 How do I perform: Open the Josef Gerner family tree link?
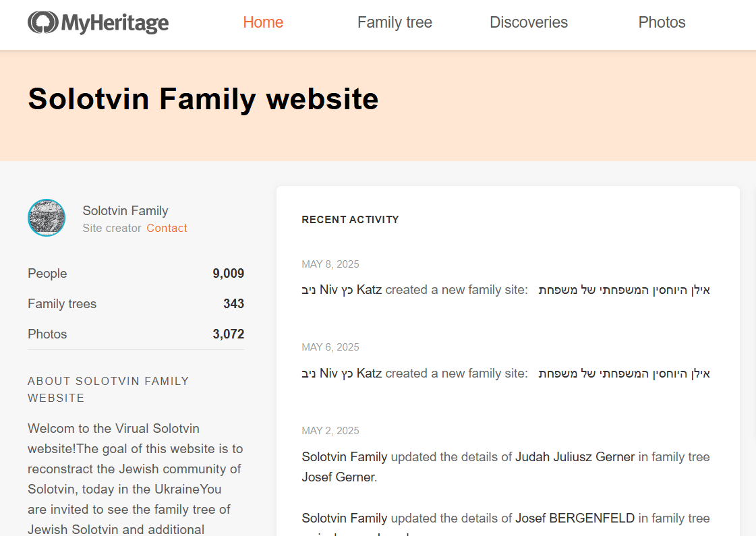coord(338,477)
